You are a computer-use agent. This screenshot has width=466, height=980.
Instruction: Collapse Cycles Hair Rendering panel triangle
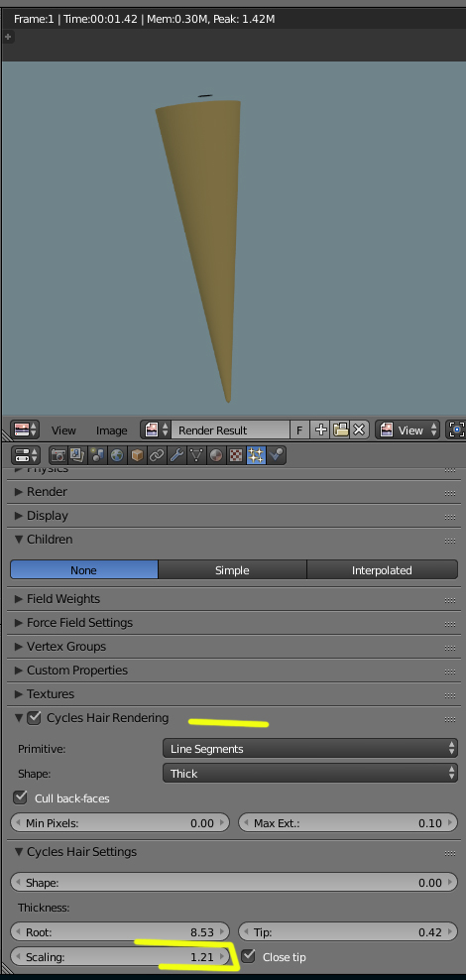pos(19,718)
